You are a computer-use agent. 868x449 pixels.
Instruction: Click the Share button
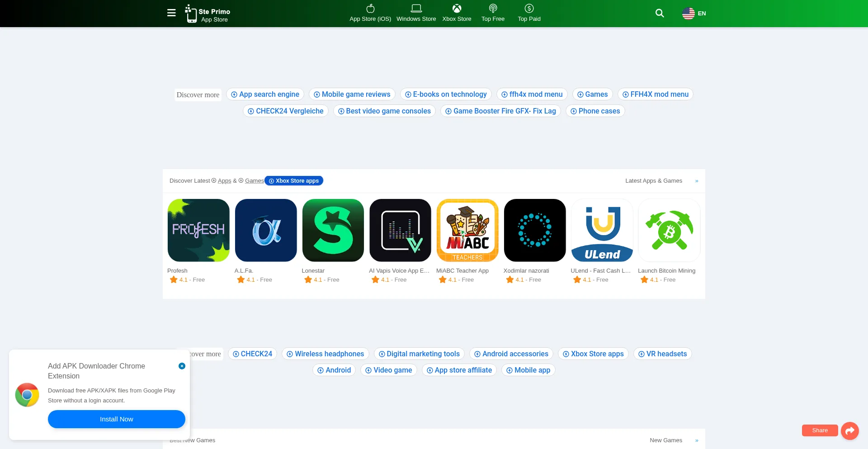click(x=820, y=430)
